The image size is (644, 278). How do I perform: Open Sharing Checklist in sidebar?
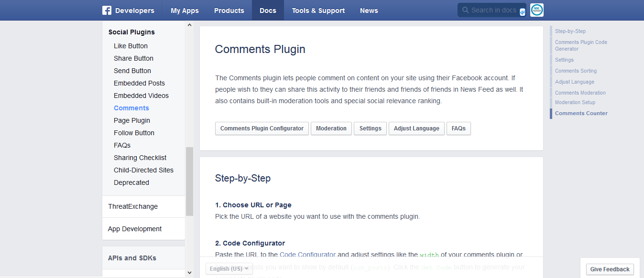pyautogui.click(x=140, y=158)
